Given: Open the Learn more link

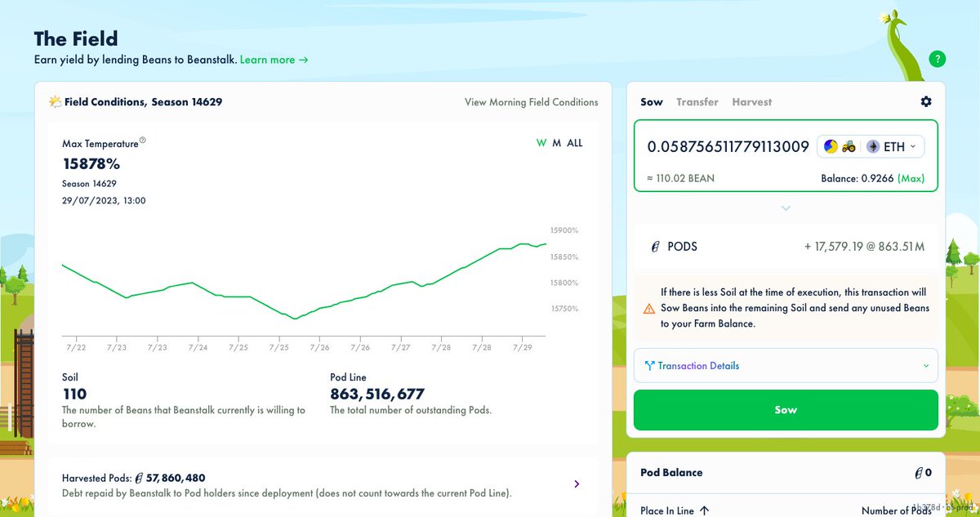Looking at the screenshot, I should (x=274, y=60).
